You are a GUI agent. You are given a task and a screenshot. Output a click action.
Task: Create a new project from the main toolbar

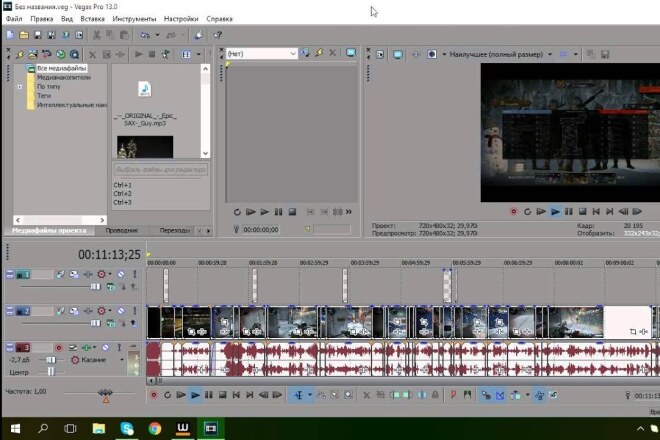coord(11,35)
